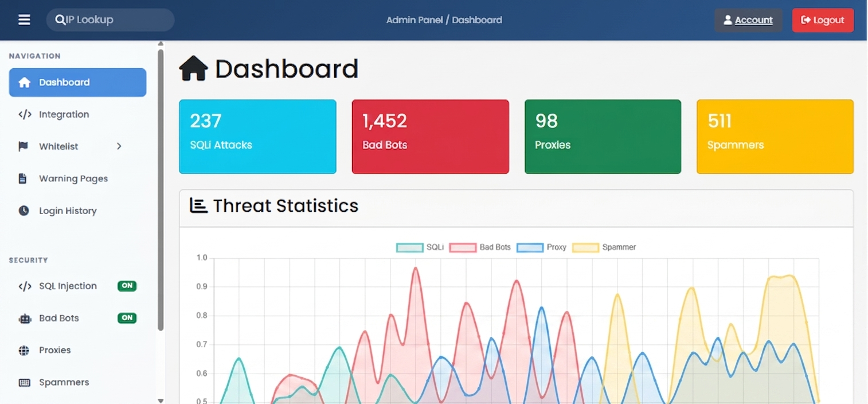
Task: Open the Dashboard navigation item
Action: (x=77, y=83)
